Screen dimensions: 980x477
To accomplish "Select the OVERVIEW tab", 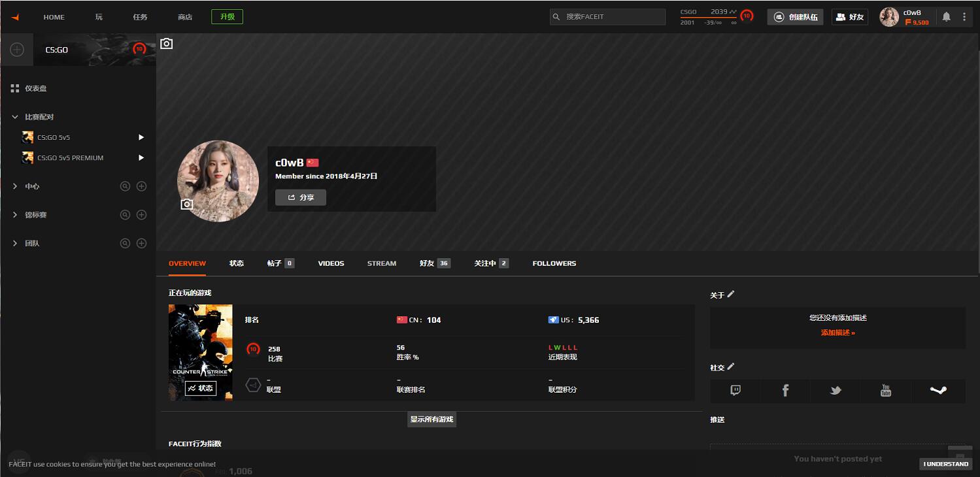I will [x=187, y=263].
